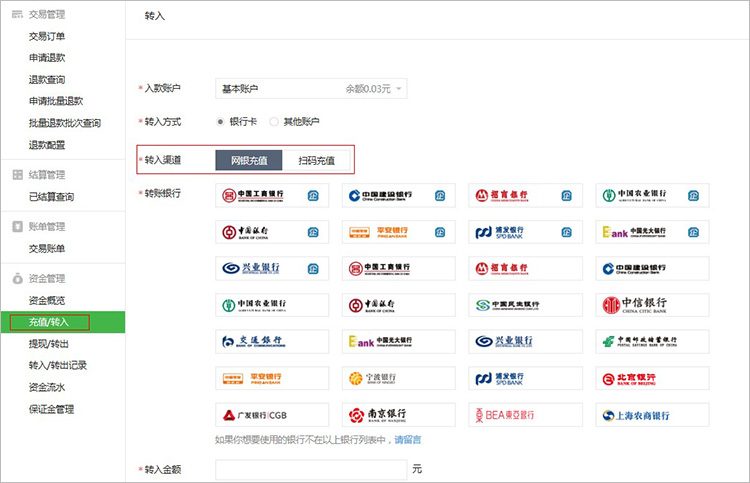Screen dimensions: 750x483
Task: Open 已结算查询 in the sidebar
Action: click(x=51, y=197)
